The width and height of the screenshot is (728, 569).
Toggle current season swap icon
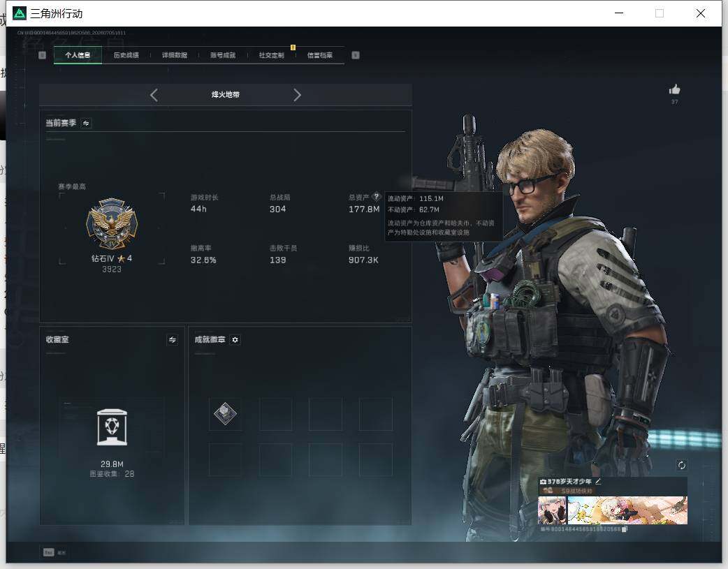[86, 123]
